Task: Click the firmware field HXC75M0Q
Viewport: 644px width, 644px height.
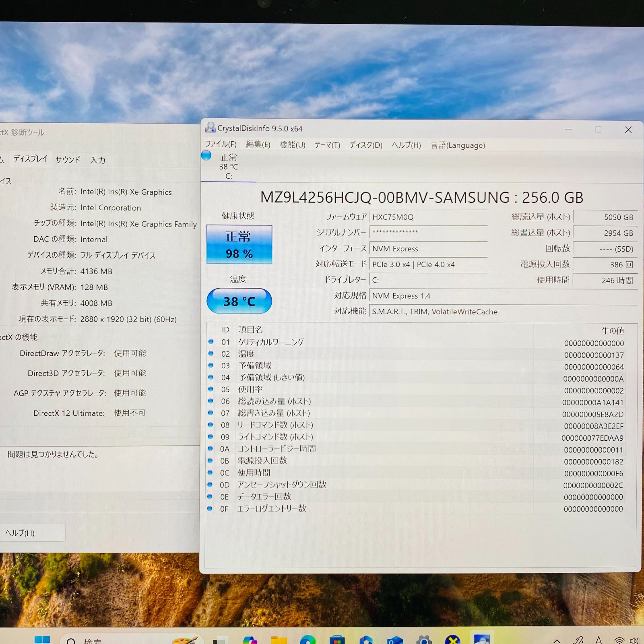Action: 428,217
